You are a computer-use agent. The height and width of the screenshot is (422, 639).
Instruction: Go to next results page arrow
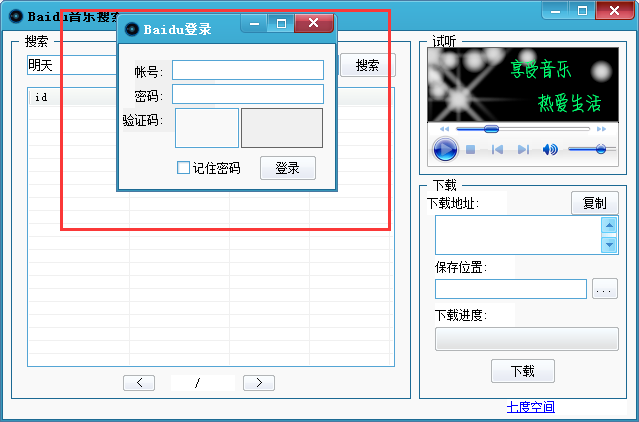[259, 382]
